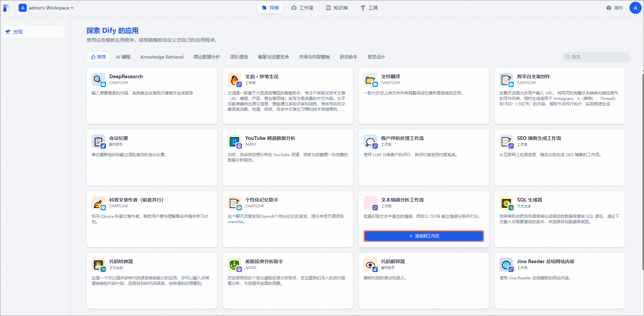644x316 pixels.
Task: Click the SEO 博客生成工作流 title
Action: (539, 138)
